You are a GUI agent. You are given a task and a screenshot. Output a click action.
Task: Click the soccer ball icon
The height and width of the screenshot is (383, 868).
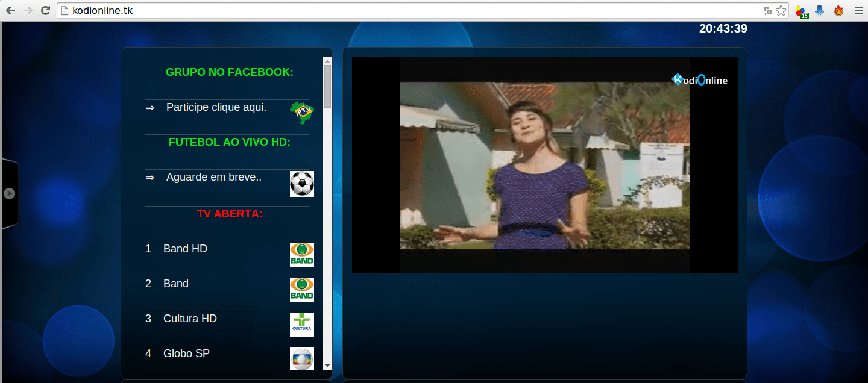[x=301, y=184]
